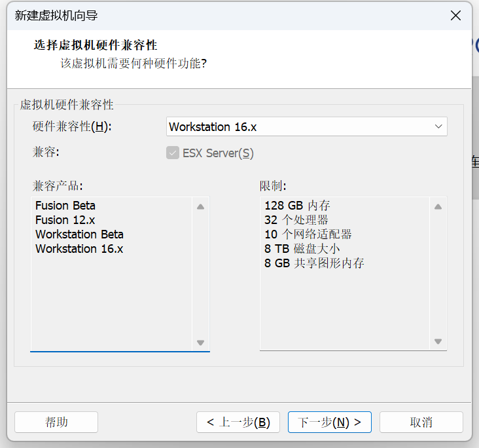Close the 新建虚拟机向导 dialog
Screen dimensions: 479x448
(455, 16)
